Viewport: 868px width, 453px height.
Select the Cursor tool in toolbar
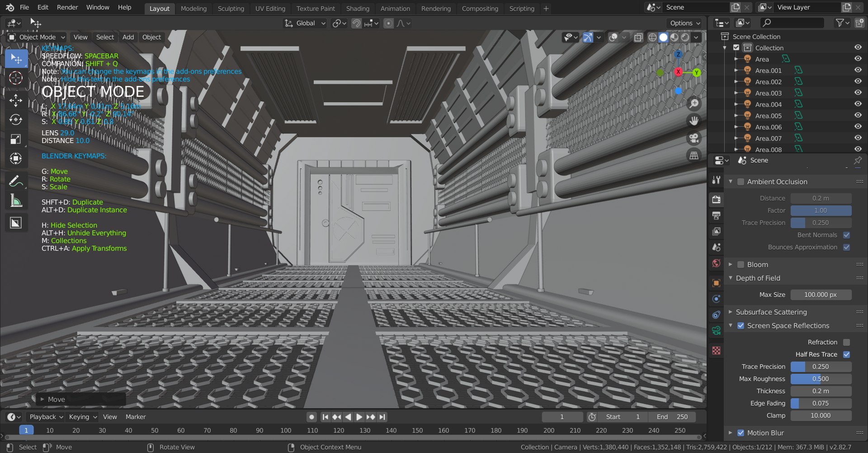coord(16,78)
